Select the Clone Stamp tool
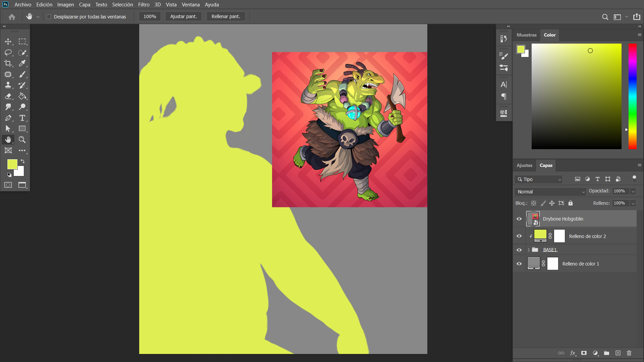The image size is (644, 362). point(8,85)
